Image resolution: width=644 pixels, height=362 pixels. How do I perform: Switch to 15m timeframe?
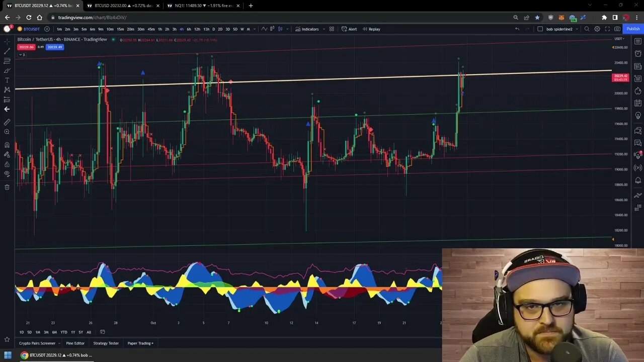tap(120, 29)
